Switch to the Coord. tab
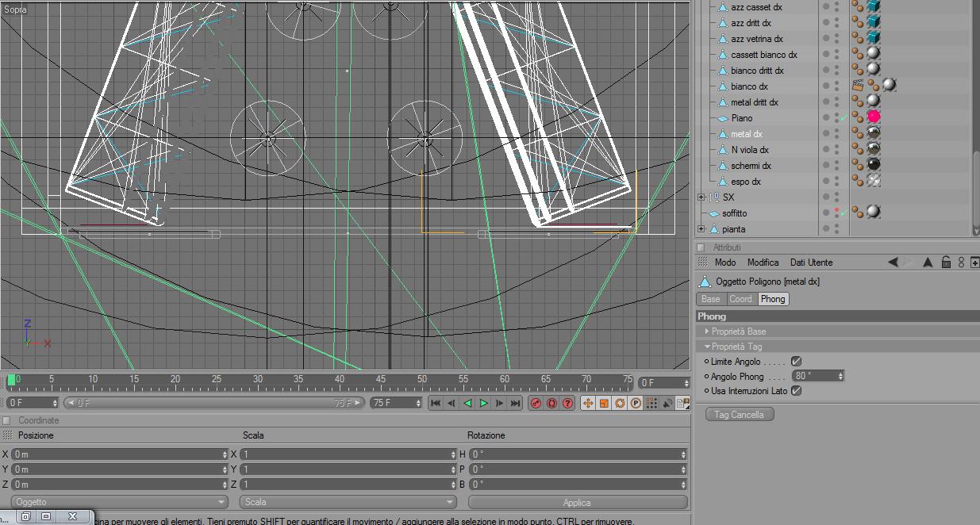Viewport: 980px width, 525px height. tap(741, 299)
